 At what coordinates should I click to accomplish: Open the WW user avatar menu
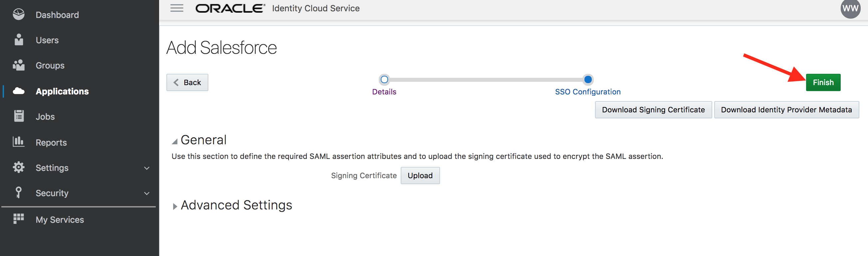click(x=850, y=8)
